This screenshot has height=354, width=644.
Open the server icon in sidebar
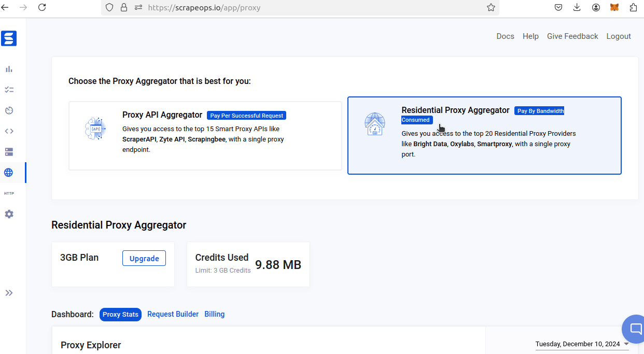(x=9, y=152)
